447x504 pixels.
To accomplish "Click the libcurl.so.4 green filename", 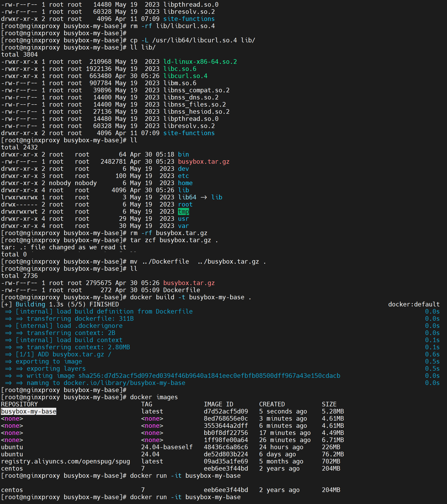I will coord(185,76).
